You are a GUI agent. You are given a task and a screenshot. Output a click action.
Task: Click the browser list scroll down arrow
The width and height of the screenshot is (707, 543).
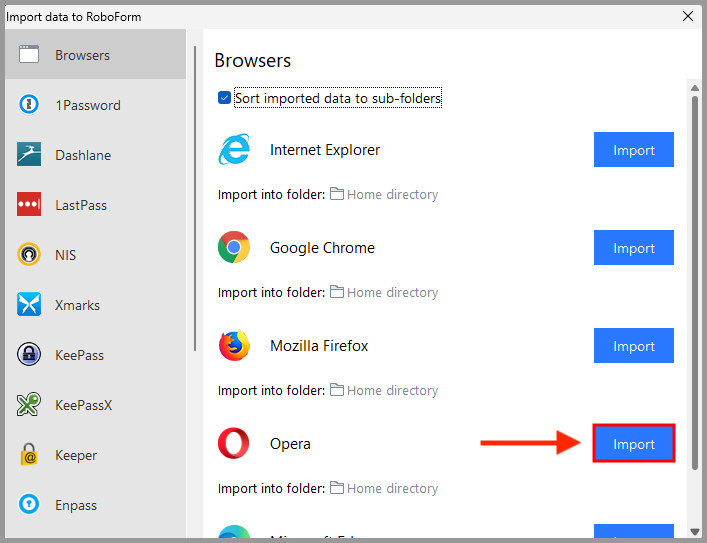point(694,532)
